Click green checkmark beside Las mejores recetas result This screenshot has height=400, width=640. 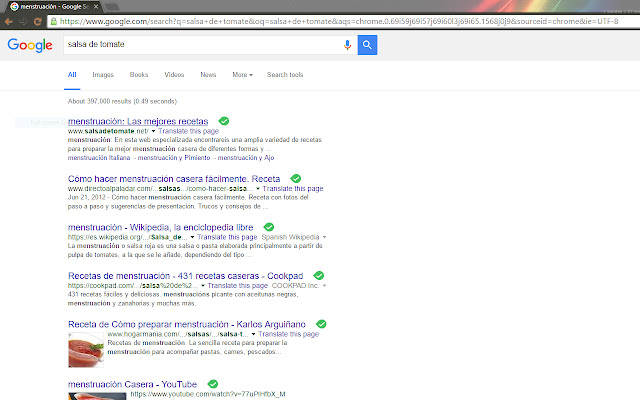click(x=224, y=121)
